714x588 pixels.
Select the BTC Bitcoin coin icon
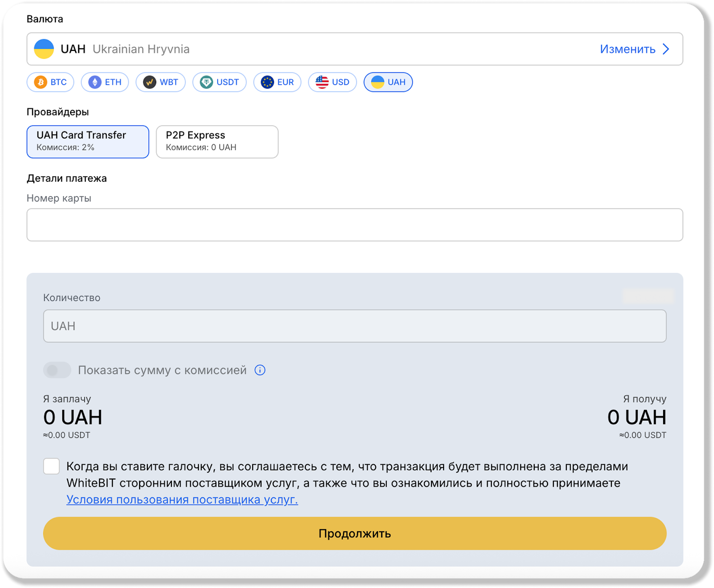pyautogui.click(x=41, y=82)
